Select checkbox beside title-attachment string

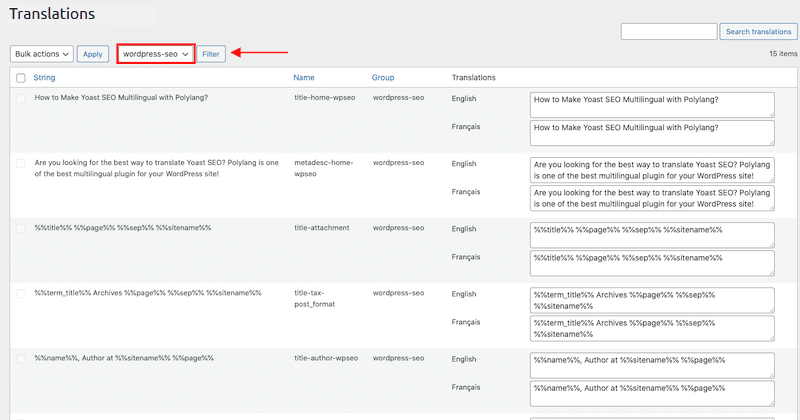(21, 229)
